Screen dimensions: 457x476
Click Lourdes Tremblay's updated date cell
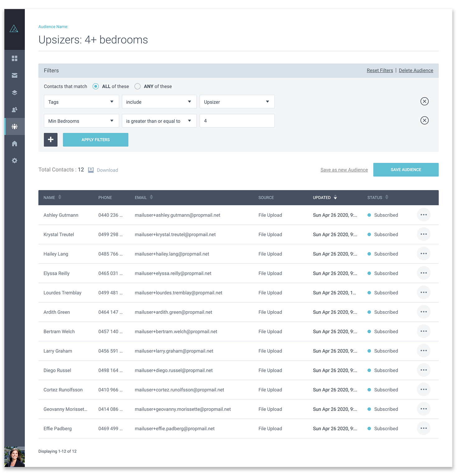click(x=334, y=293)
